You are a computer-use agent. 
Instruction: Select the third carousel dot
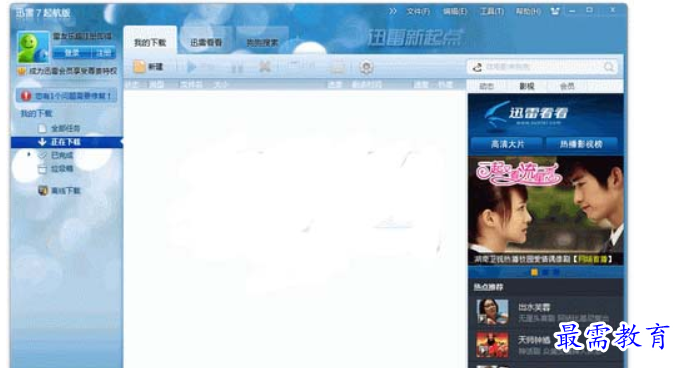(556, 272)
